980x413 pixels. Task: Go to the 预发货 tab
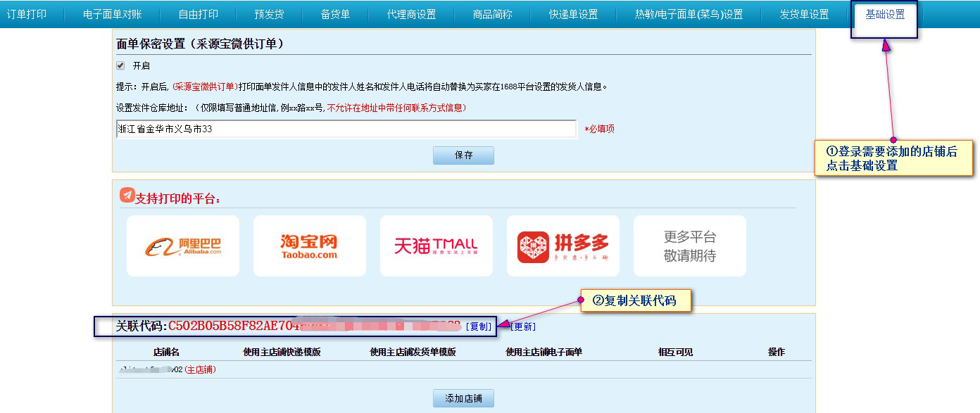tap(269, 14)
